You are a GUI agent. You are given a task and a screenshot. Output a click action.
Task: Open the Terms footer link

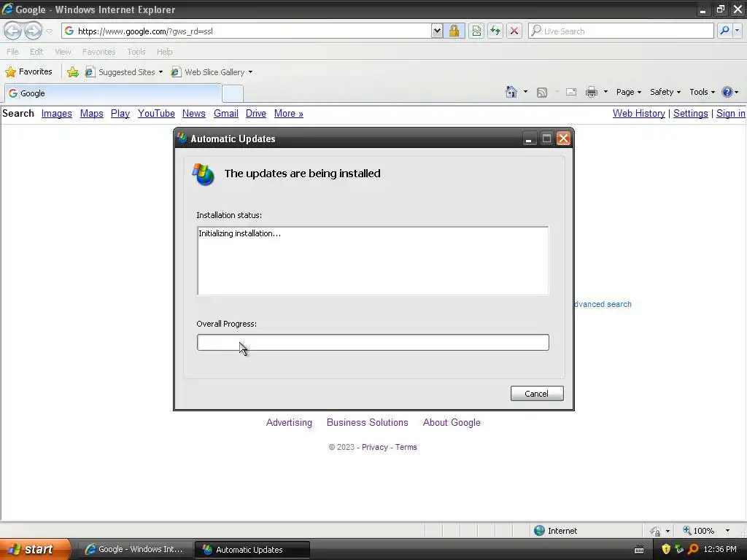pyautogui.click(x=406, y=447)
